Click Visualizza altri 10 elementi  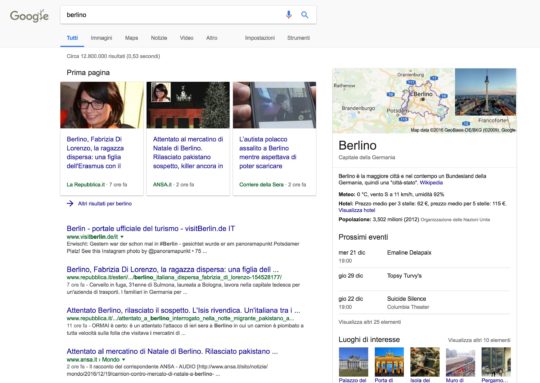point(479,340)
